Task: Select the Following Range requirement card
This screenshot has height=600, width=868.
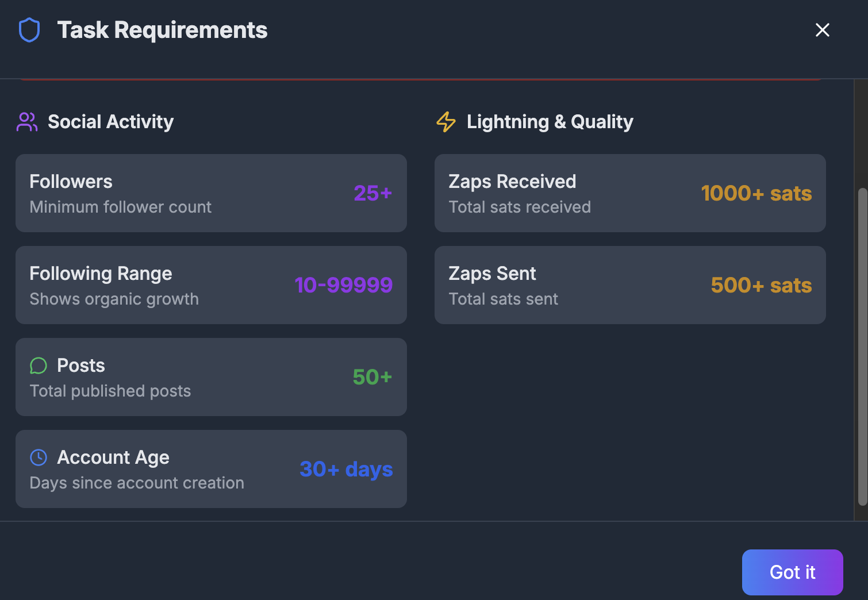Action: (x=211, y=285)
